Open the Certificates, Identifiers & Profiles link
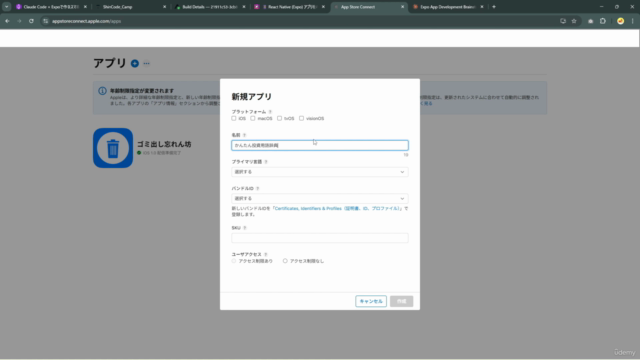The image size is (640, 360). [337, 209]
